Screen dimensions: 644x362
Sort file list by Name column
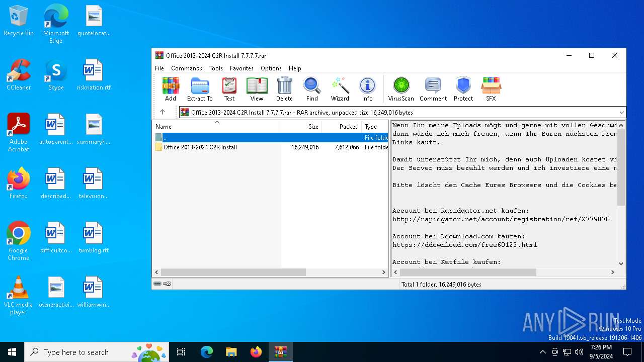pyautogui.click(x=216, y=127)
